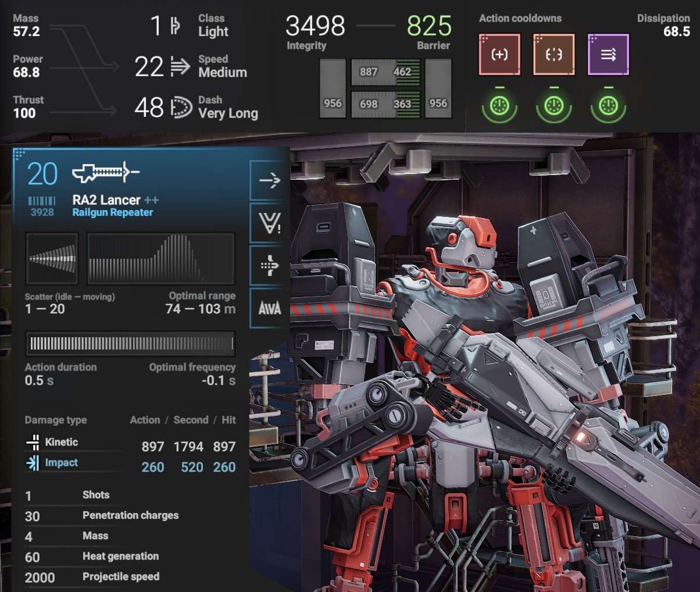
Task: Click the RA2 Lancer weapon name
Action: click(x=106, y=199)
